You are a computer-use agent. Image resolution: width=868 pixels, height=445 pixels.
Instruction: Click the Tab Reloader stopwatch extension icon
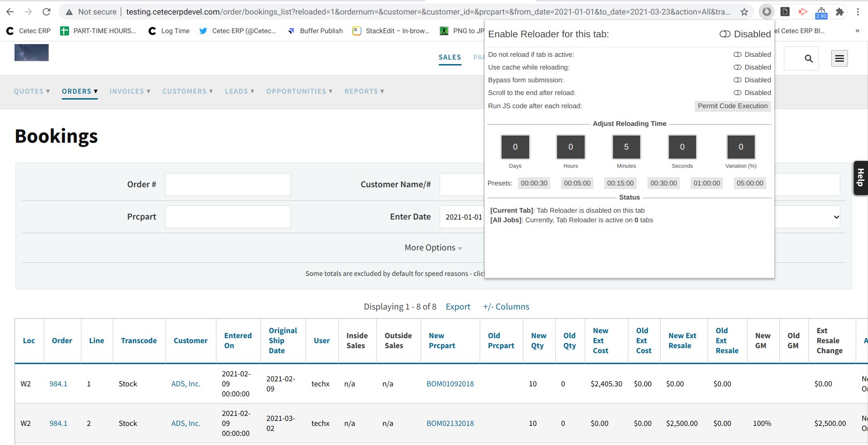pos(821,11)
